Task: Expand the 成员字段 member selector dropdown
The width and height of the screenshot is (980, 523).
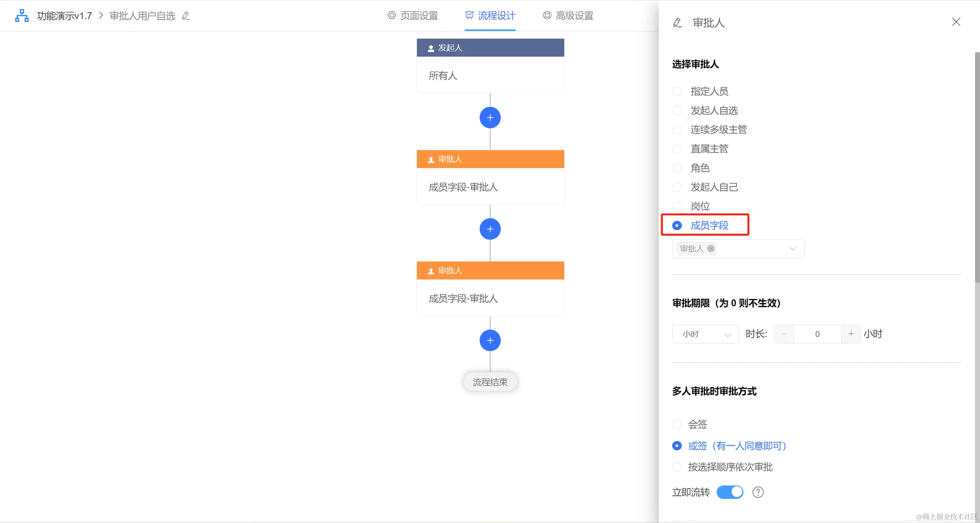Action: [792, 248]
